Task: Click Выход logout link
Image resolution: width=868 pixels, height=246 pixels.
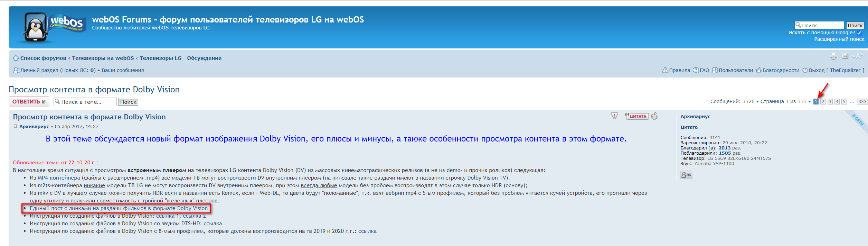Action: pyautogui.click(x=816, y=70)
